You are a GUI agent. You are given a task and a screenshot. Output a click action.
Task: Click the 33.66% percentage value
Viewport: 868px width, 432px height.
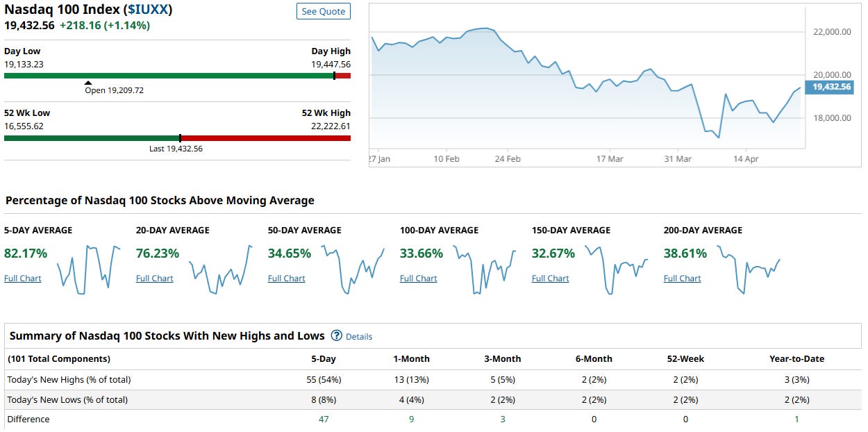point(422,254)
